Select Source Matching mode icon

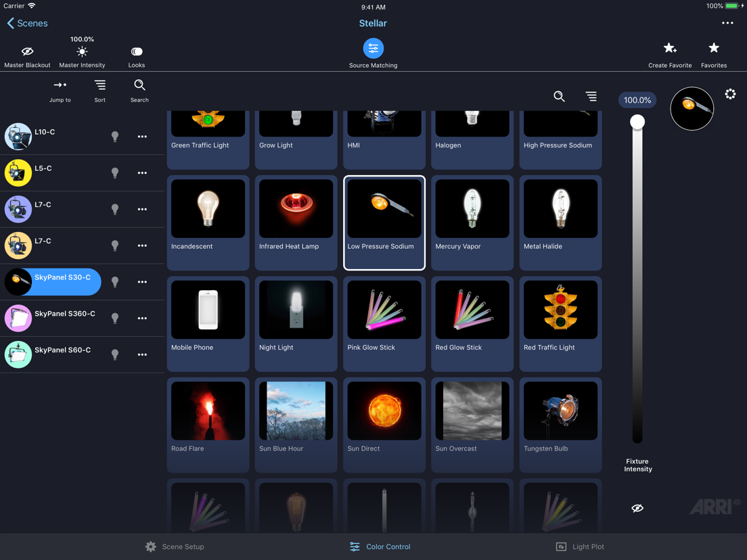pos(373,48)
